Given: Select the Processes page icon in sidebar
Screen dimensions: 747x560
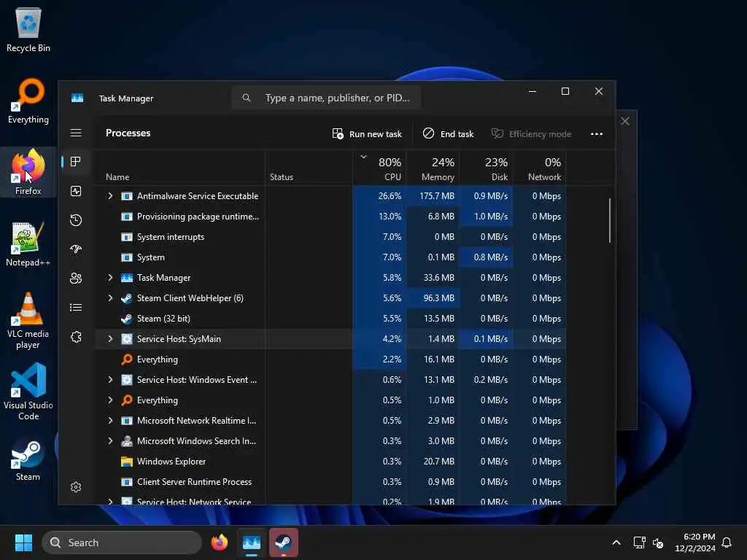Looking at the screenshot, I should coord(76,162).
